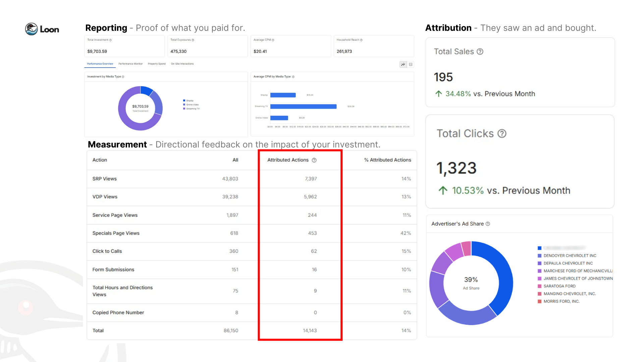Viewport: 644px width, 362px height.
Task: Click the Loon logo icon
Action: pos(32,29)
